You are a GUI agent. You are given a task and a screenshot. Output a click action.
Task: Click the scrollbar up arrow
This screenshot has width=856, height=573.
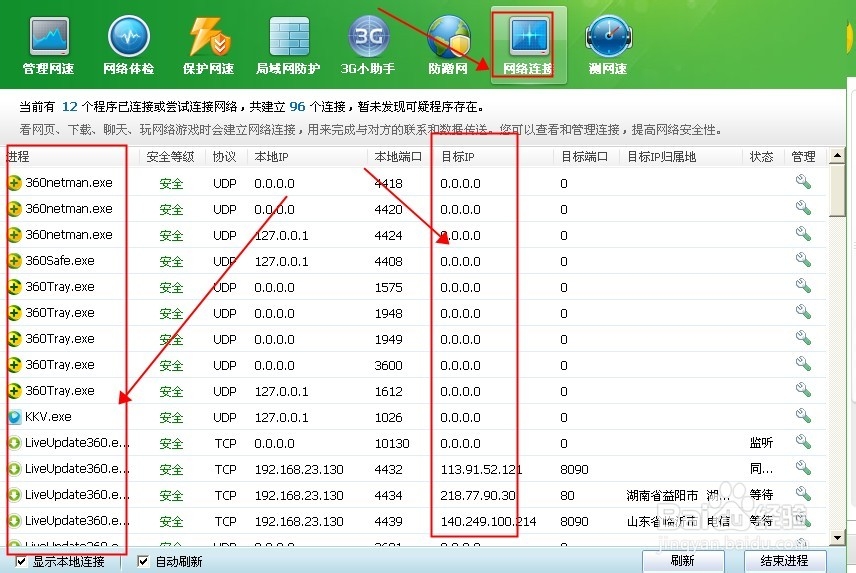837,156
